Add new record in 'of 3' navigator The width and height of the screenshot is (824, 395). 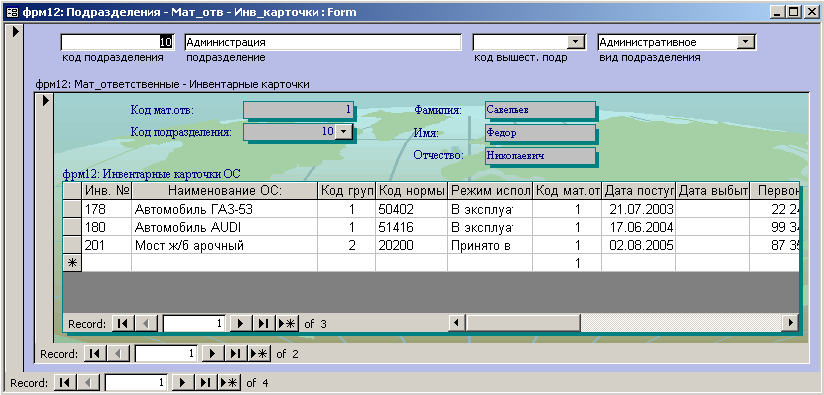tap(287, 324)
